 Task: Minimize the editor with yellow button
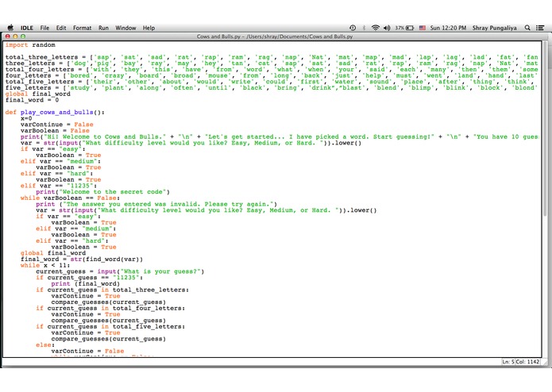click(x=15, y=37)
